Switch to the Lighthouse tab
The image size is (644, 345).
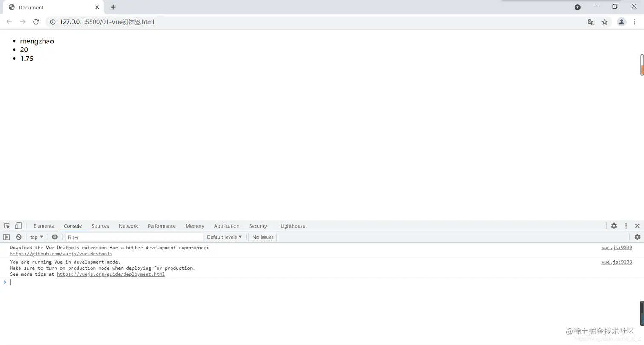pyautogui.click(x=293, y=226)
